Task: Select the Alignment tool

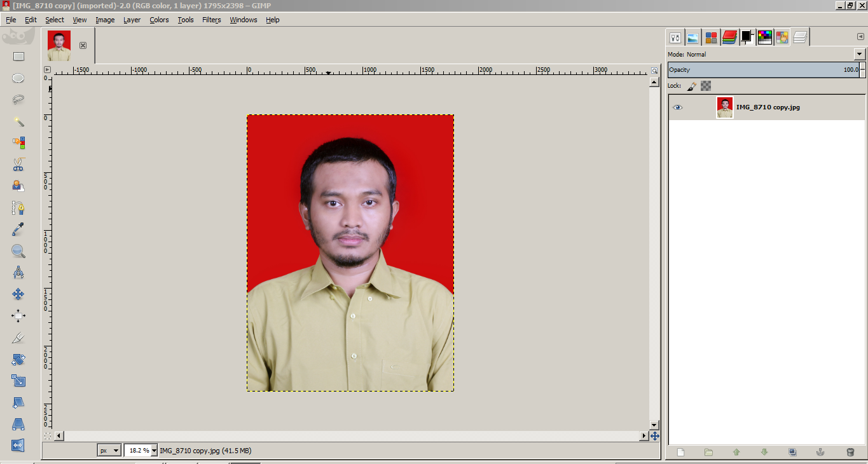Action: 18,316
